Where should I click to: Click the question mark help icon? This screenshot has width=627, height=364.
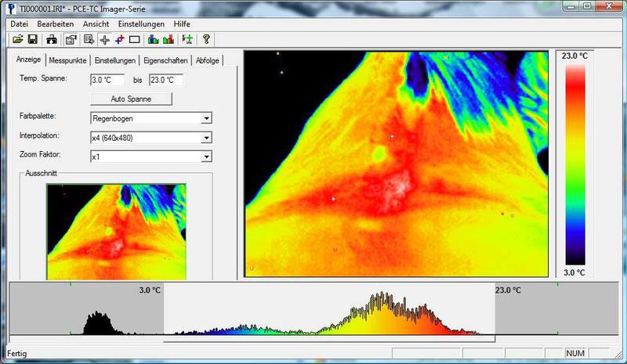(x=206, y=39)
